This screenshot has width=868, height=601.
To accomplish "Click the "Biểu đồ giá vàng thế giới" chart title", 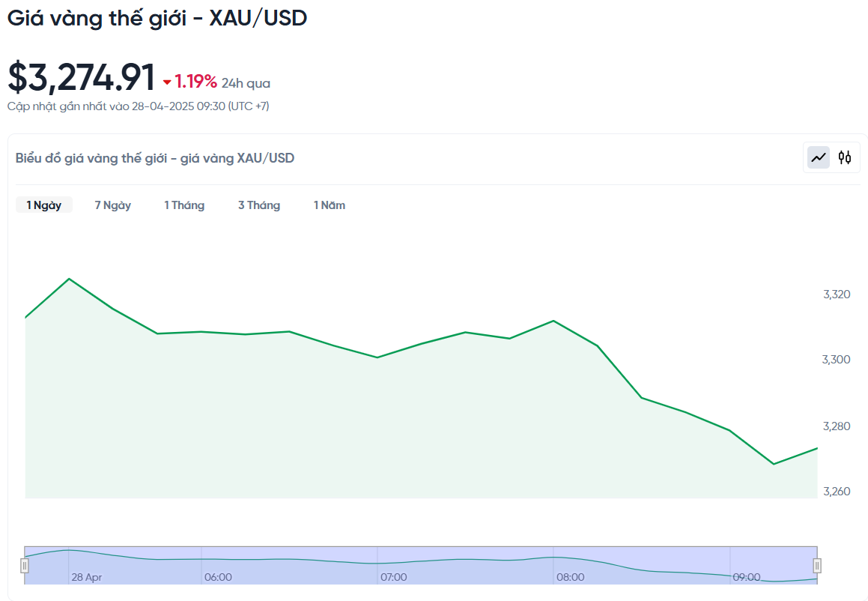I will pos(155,158).
